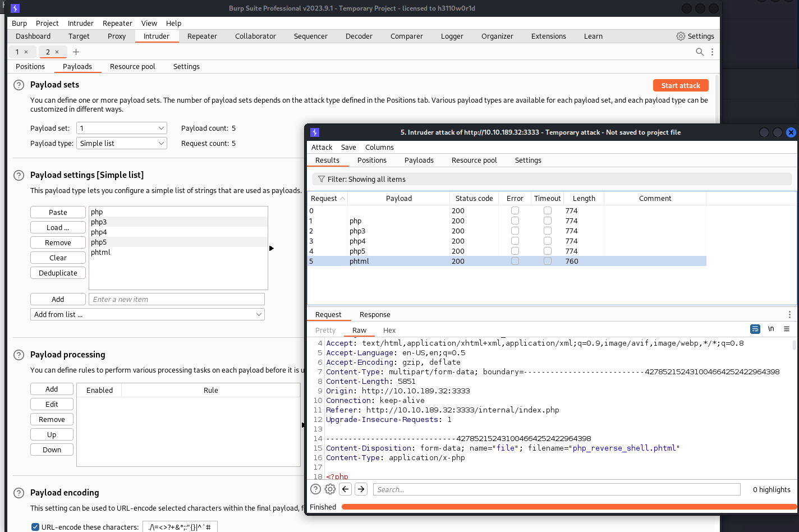
Task: Open help for Payload processing
Action: pyautogui.click(x=19, y=355)
